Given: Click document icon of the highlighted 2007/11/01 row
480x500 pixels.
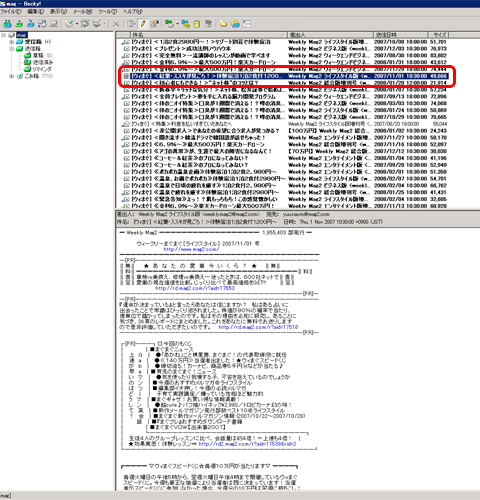Looking at the screenshot, I should (126, 76).
